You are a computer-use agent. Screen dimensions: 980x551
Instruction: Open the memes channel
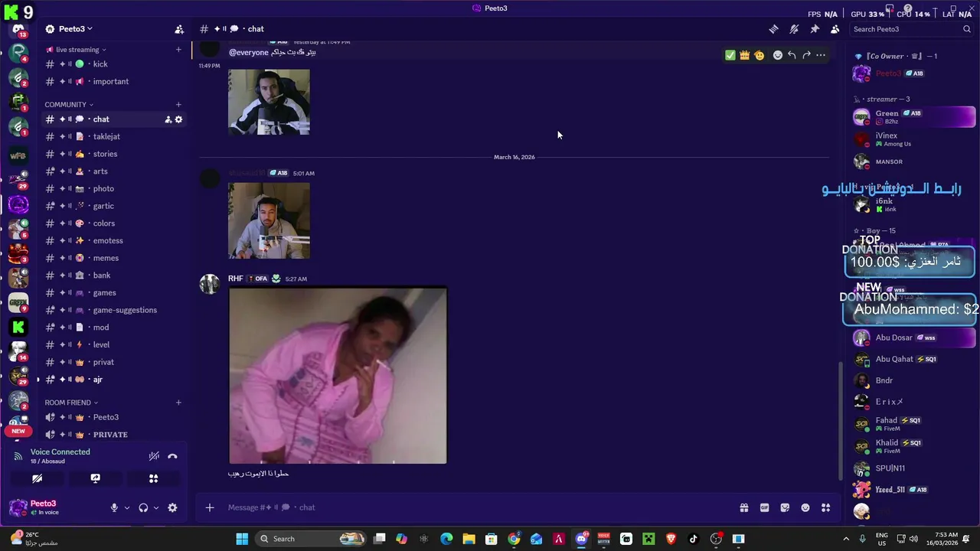pos(113,258)
